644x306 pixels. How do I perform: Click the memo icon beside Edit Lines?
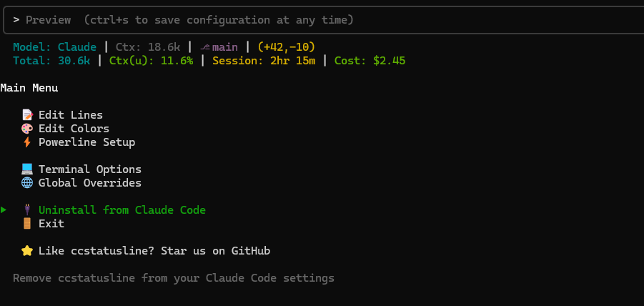coord(27,115)
